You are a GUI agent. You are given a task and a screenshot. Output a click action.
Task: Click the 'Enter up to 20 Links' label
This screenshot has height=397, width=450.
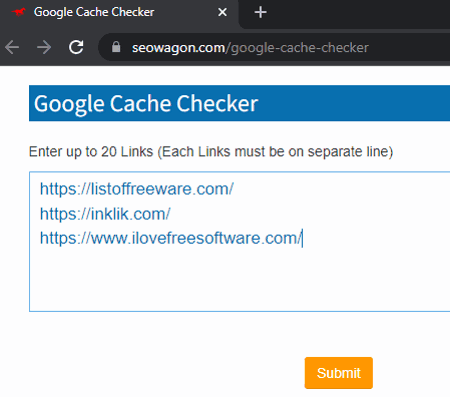pyautogui.click(x=211, y=152)
